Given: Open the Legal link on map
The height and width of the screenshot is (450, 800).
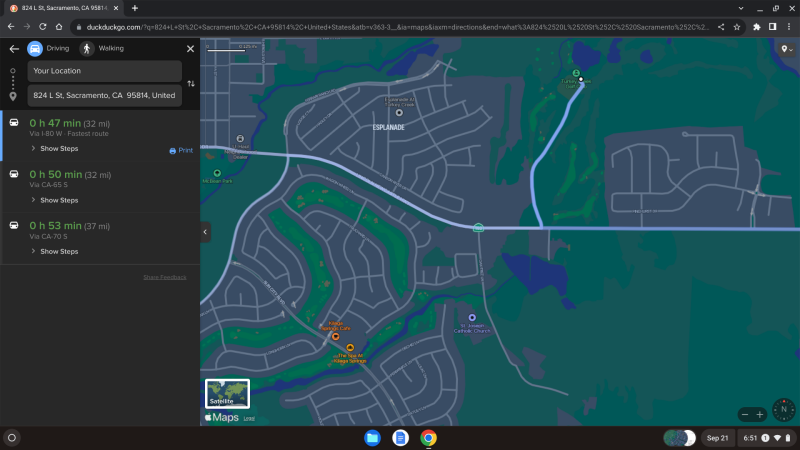Looking at the screenshot, I should [249, 418].
